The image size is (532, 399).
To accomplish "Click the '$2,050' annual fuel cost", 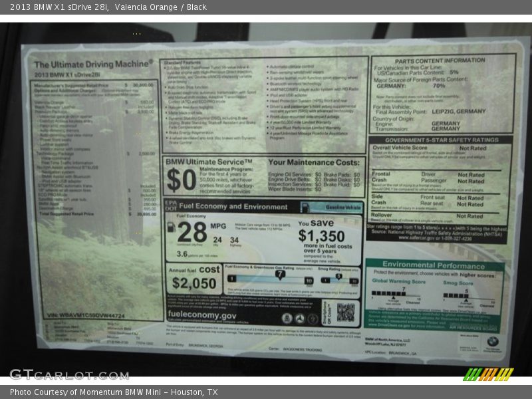I will click(194, 283).
